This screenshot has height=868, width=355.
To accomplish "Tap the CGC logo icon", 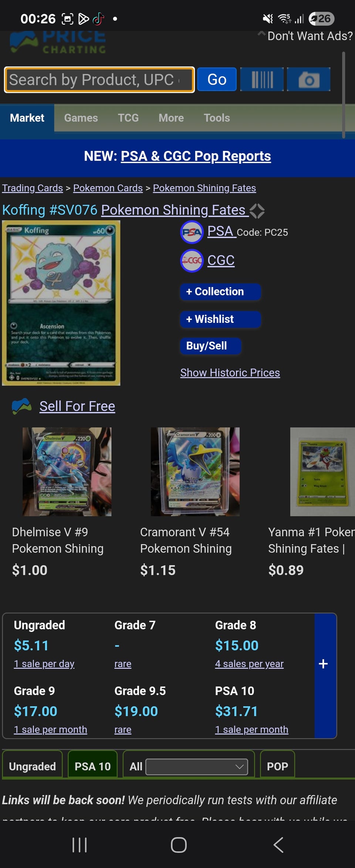I will pyautogui.click(x=192, y=260).
